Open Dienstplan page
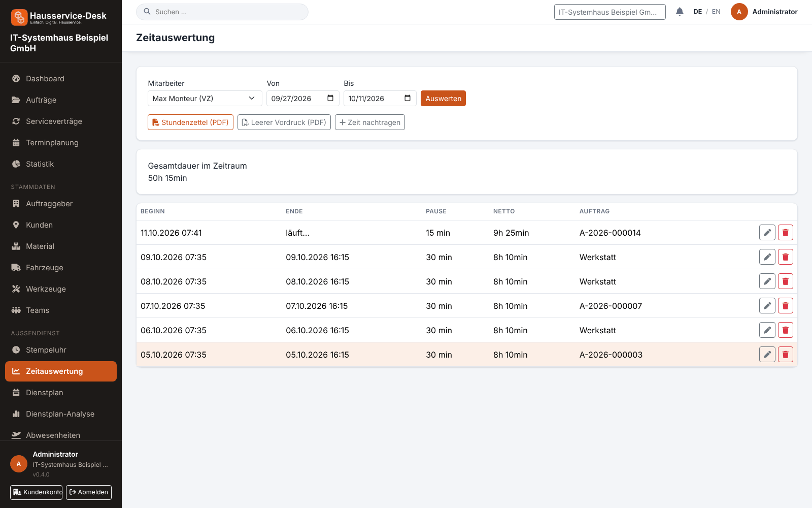812x508 pixels. click(x=61, y=393)
